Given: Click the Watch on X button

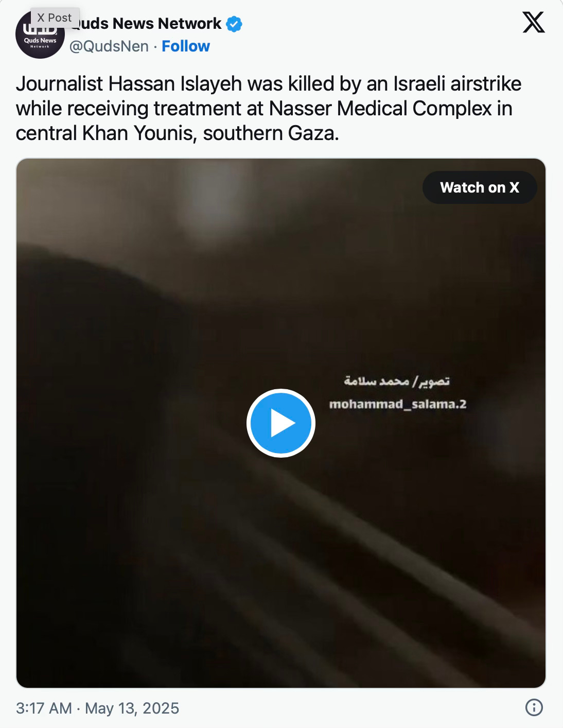Looking at the screenshot, I should (480, 187).
